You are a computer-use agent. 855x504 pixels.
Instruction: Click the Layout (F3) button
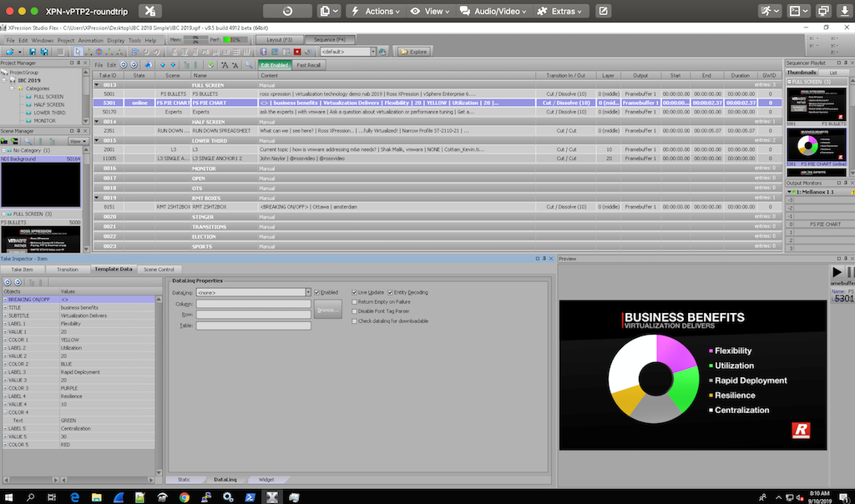click(x=279, y=40)
